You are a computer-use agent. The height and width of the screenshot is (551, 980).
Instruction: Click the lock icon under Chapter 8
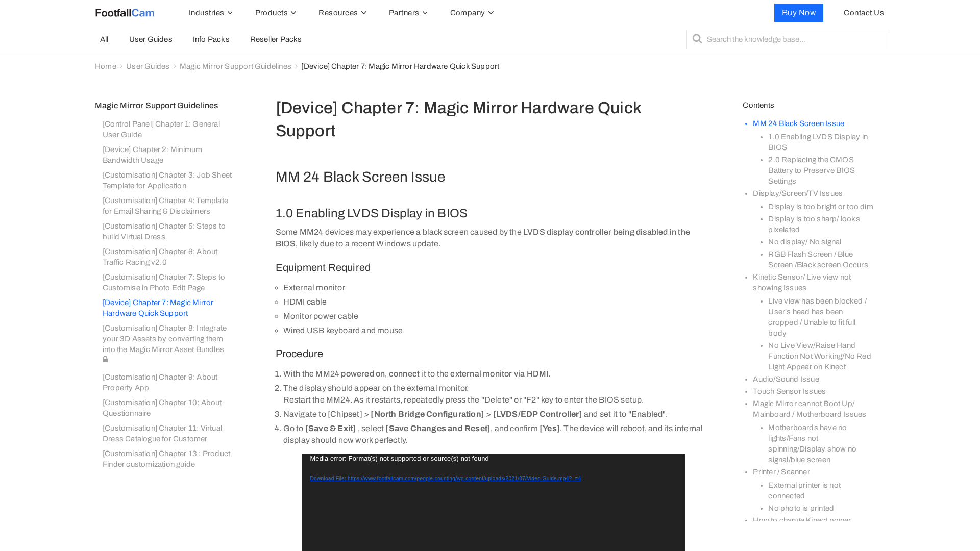tap(105, 360)
